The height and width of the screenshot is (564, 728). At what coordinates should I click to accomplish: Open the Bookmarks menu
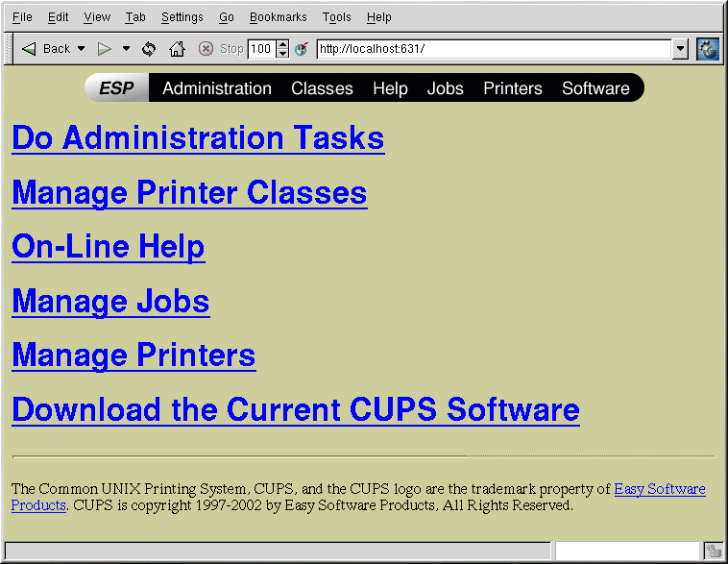coord(278,17)
